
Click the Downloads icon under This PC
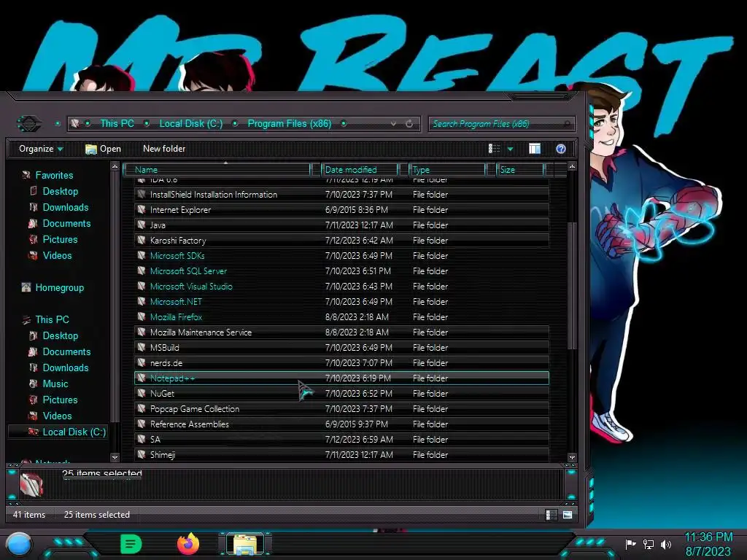coord(33,367)
